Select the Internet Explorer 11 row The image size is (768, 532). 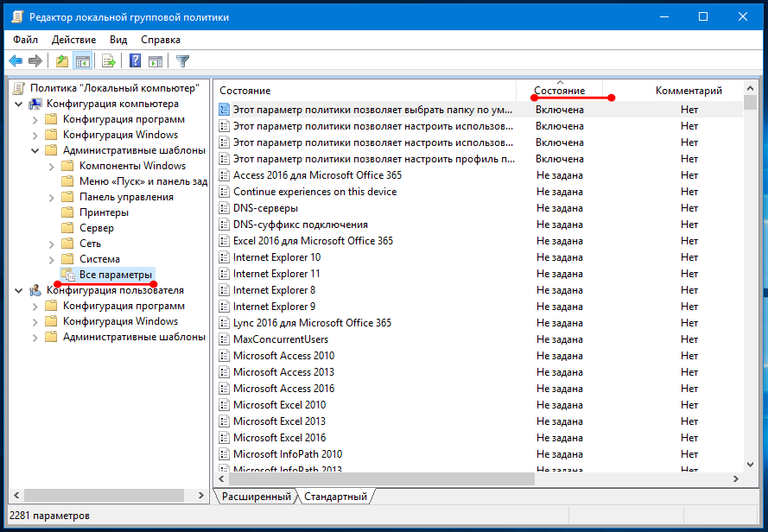pyautogui.click(x=276, y=274)
